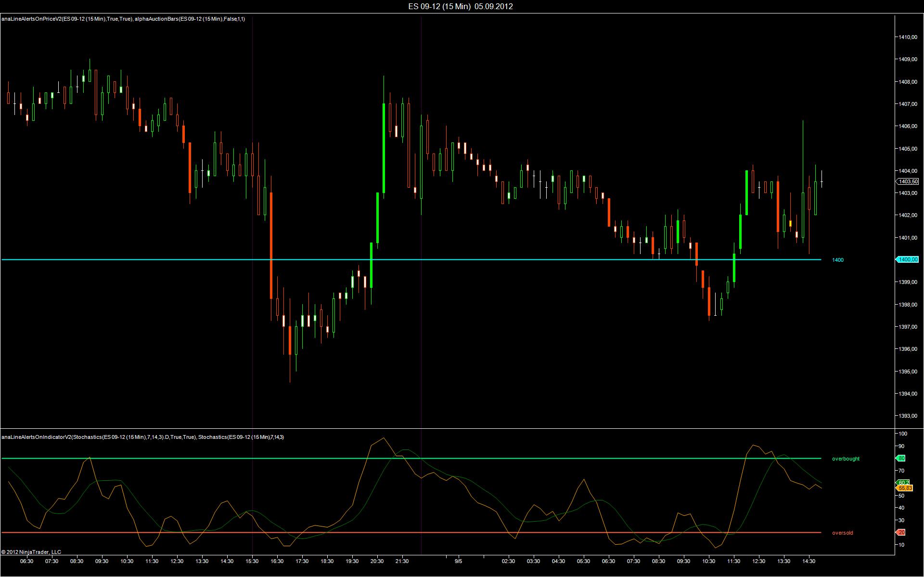
Task: Click the 1396,00 price axis label
Action: pyautogui.click(x=908, y=349)
